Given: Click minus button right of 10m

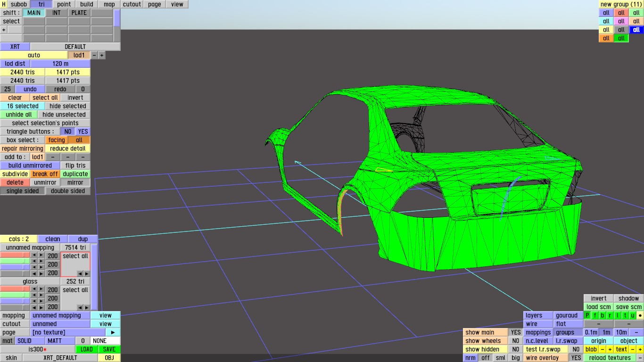Looking at the screenshot, I should click(636, 332).
